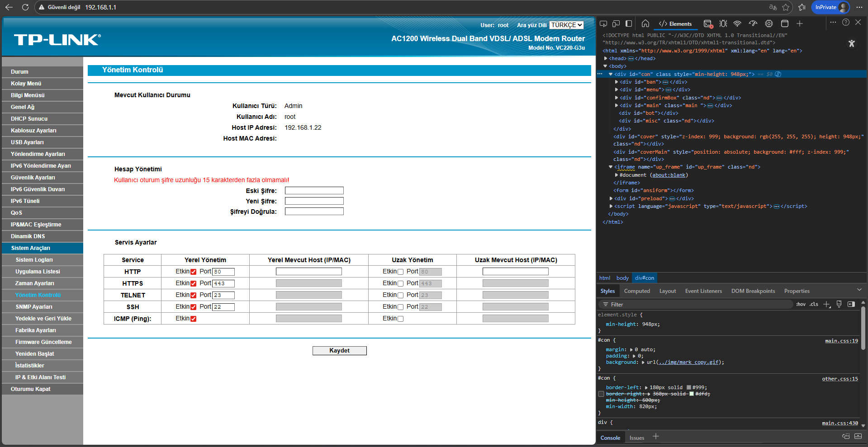Click the DevTools inspect element picker icon

tap(603, 24)
